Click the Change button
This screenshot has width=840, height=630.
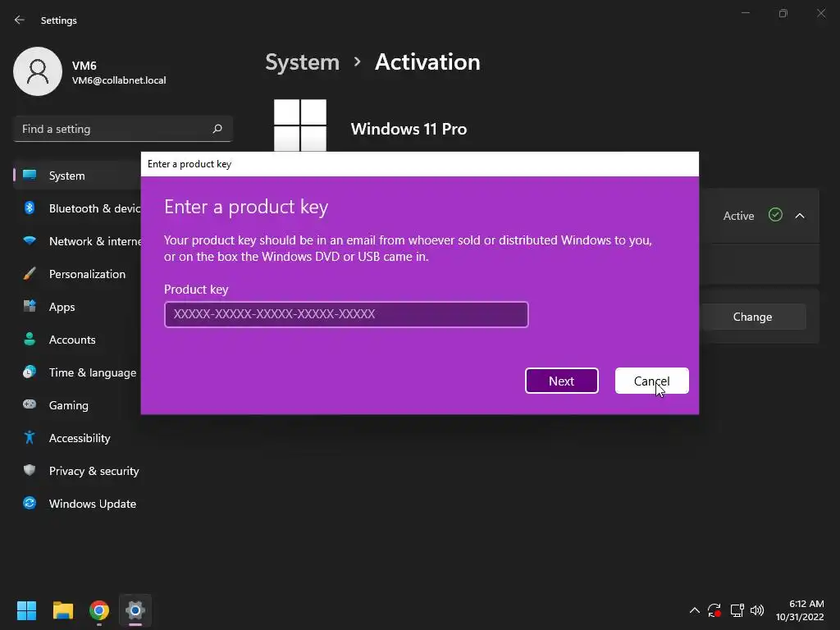pos(752,317)
